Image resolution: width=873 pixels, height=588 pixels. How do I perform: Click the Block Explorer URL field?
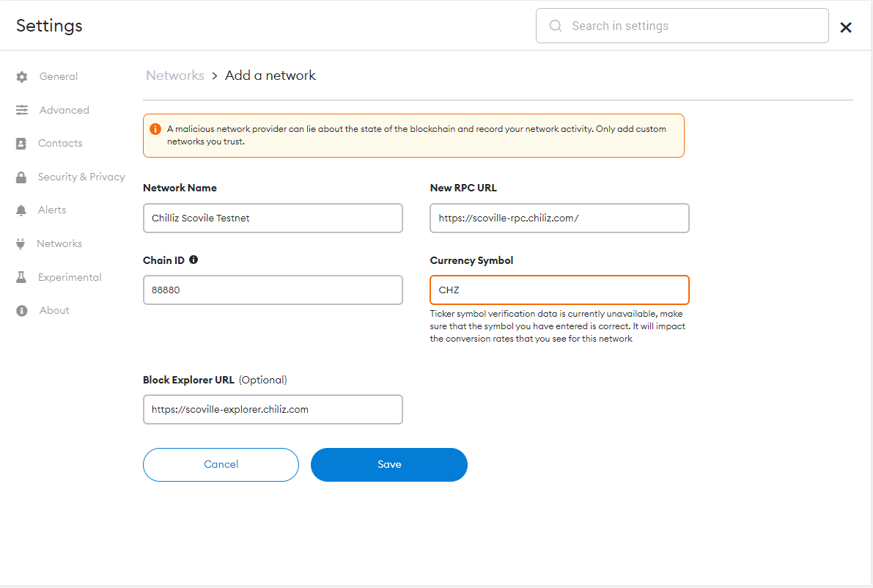point(273,409)
